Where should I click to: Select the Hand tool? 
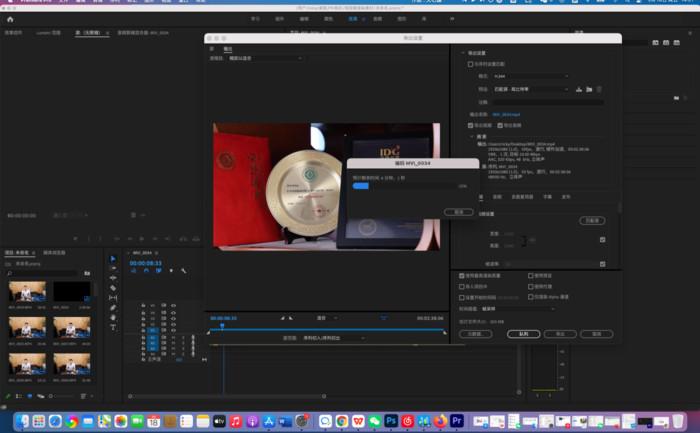click(x=113, y=317)
